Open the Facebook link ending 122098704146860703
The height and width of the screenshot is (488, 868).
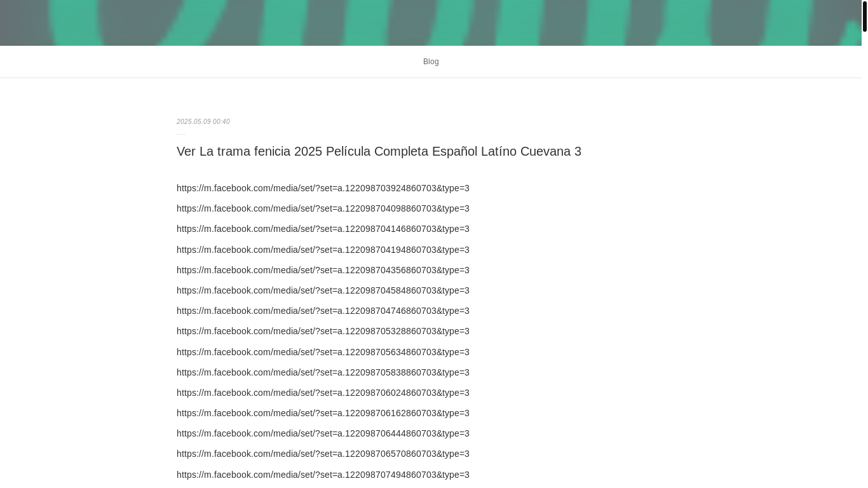[323, 229]
